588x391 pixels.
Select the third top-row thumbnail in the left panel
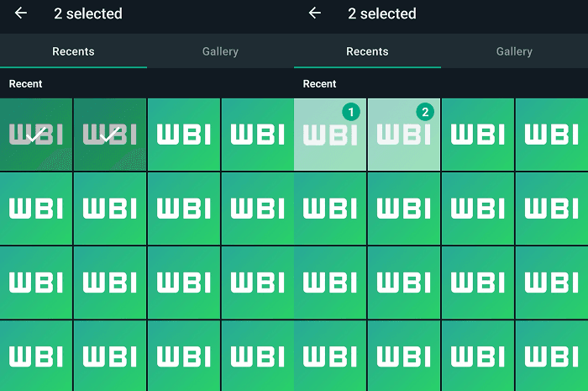(183, 135)
